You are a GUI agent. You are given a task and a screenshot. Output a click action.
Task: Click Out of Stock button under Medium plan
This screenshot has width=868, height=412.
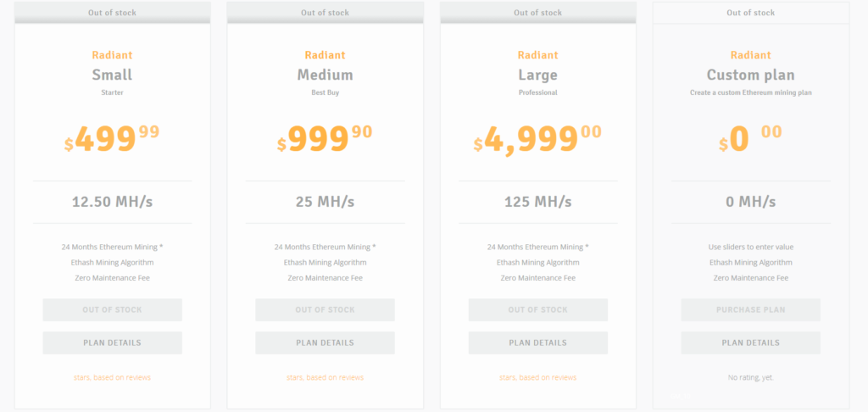tap(325, 310)
